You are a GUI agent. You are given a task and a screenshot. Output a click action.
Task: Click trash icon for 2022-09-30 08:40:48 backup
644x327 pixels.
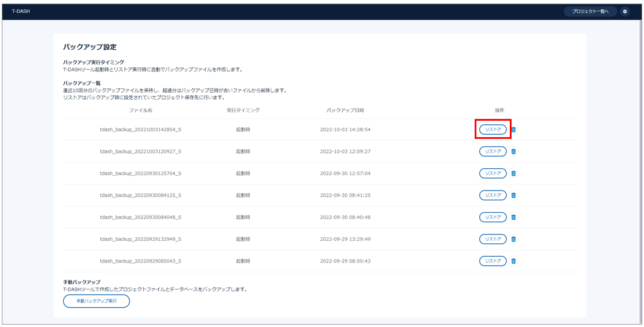point(514,217)
